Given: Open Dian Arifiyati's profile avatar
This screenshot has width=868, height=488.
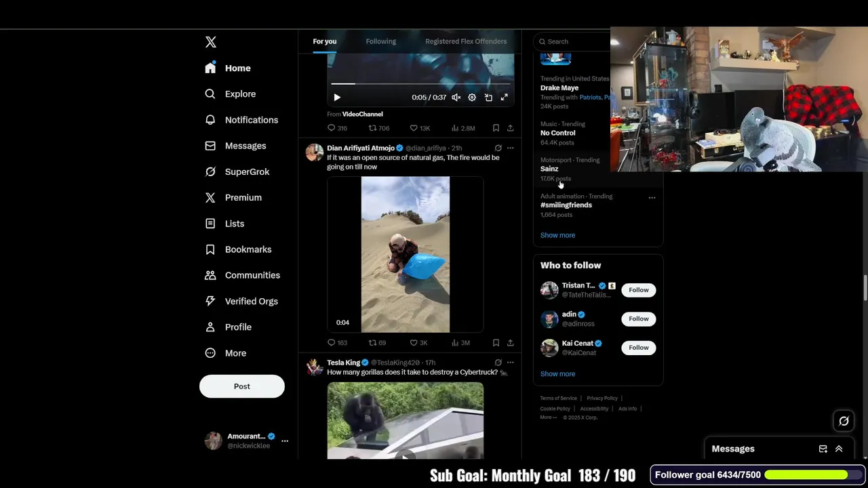Looking at the screenshot, I should coord(315,152).
